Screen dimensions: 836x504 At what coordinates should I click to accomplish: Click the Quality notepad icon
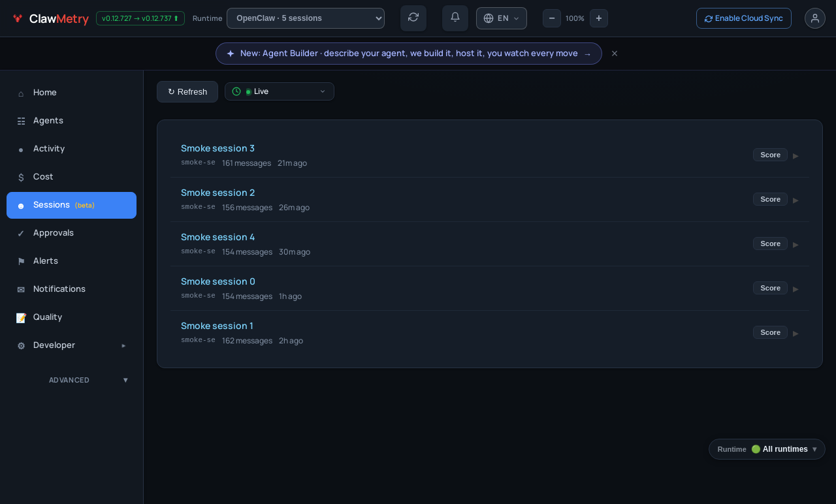[x=21, y=318]
